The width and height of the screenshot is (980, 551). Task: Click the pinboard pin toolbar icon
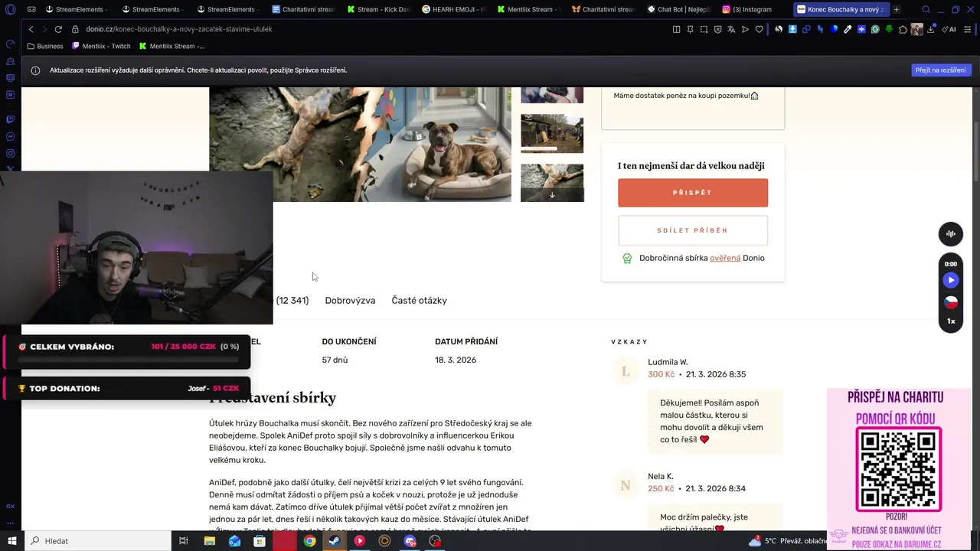click(x=690, y=29)
